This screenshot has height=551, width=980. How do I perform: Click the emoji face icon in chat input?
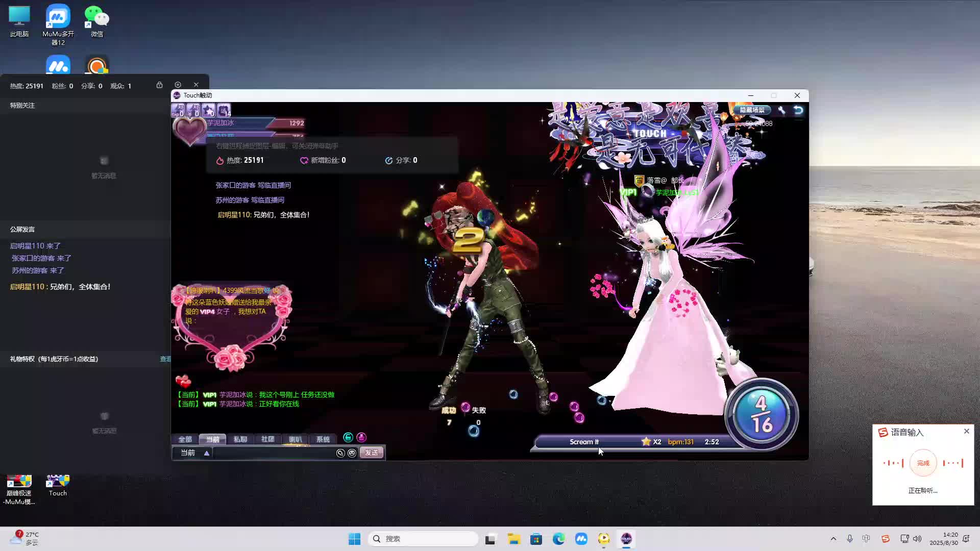[x=352, y=453]
